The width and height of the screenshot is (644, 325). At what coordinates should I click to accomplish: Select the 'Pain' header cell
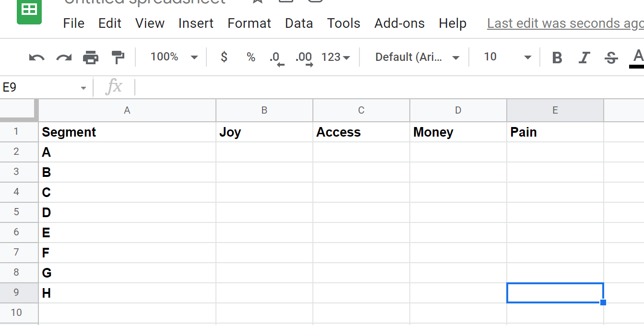point(555,132)
